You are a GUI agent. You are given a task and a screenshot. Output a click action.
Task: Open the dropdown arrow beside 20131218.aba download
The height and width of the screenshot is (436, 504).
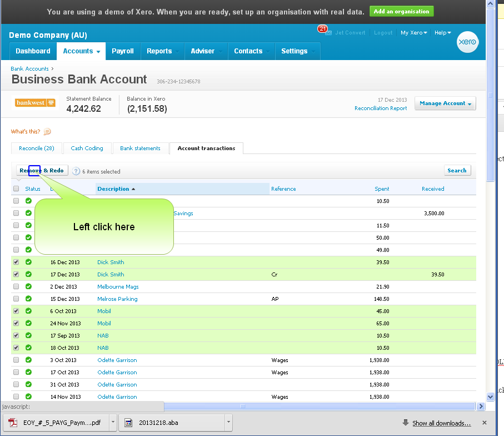pos(228,423)
